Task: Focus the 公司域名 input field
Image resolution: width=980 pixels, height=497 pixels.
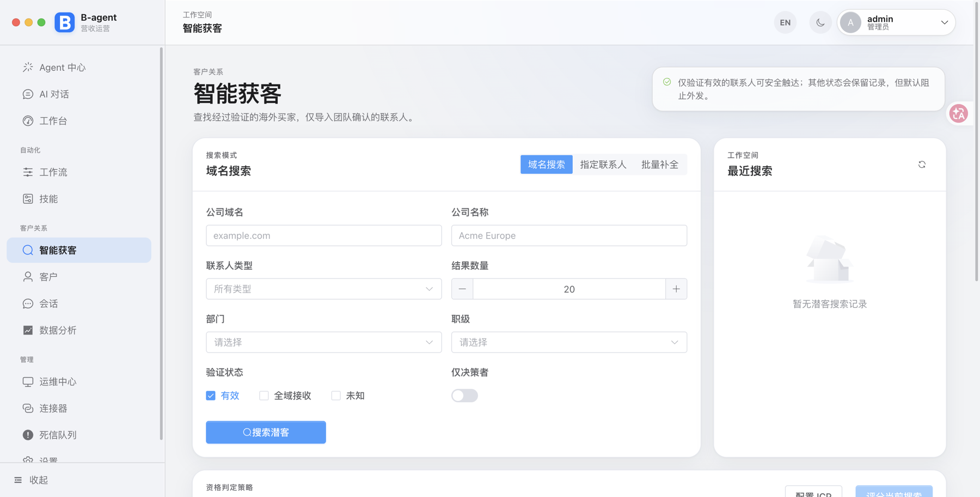Action: click(x=324, y=235)
